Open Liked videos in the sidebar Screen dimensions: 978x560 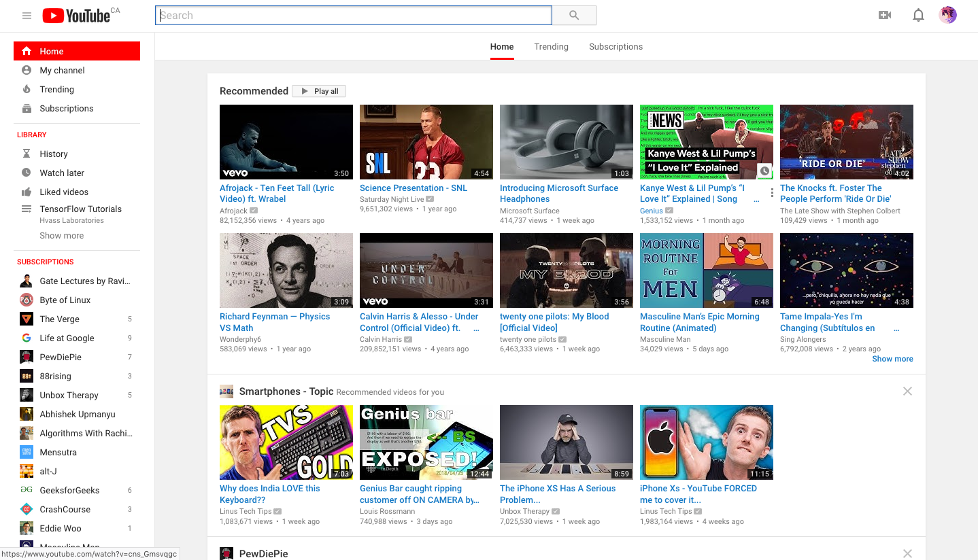pos(64,192)
